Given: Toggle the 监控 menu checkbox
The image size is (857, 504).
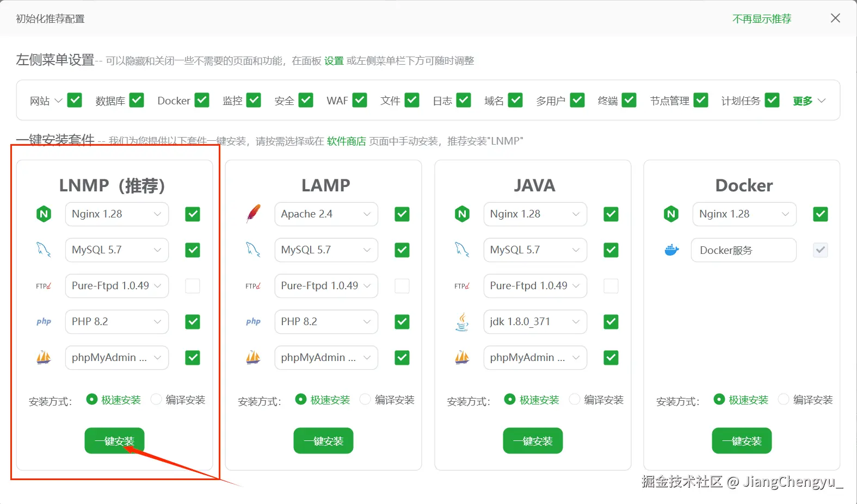Looking at the screenshot, I should (x=254, y=101).
